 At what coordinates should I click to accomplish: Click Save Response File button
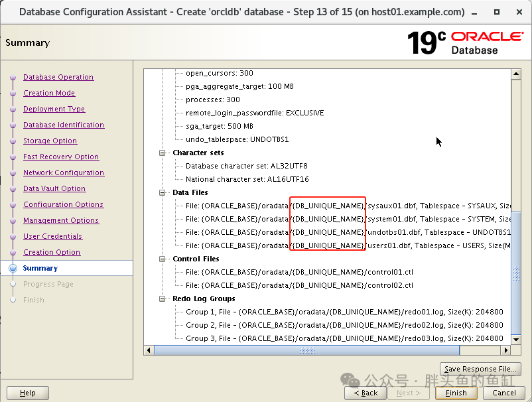pos(480,369)
